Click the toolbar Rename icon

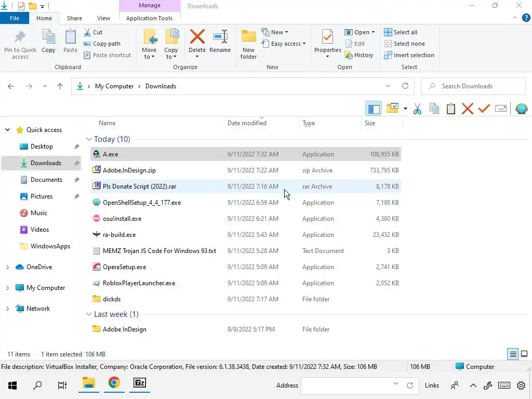point(501,109)
